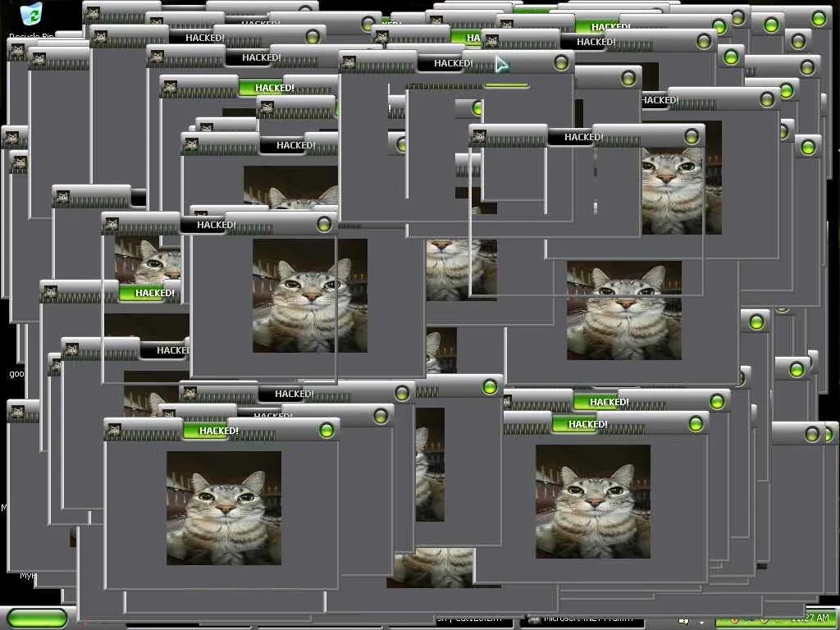Switch to the Microsoft .NET taskbar item
The height and width of the screenshot is (630, 840).
582,620
